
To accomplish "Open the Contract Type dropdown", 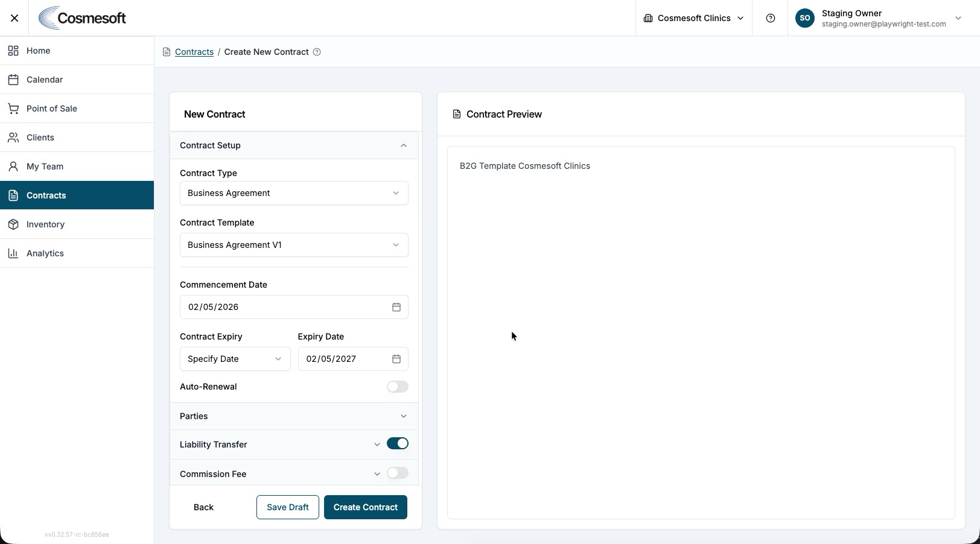I will pyautogui.click(x=294, y=193).
